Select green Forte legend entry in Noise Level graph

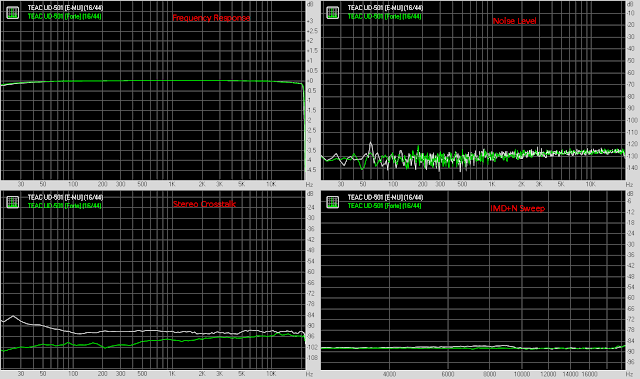click(x=384, y=16)
